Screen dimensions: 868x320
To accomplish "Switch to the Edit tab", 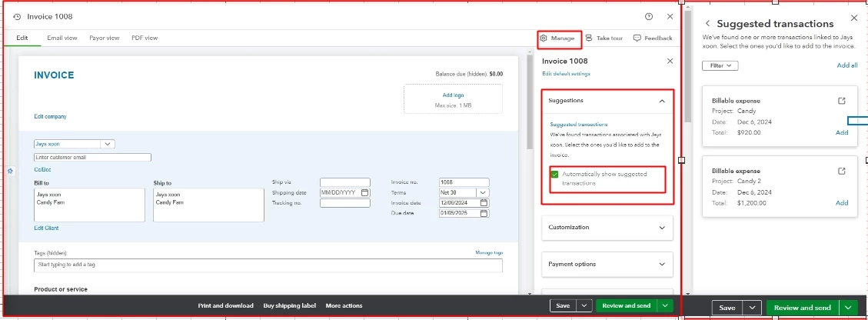I will pos(22,38).
